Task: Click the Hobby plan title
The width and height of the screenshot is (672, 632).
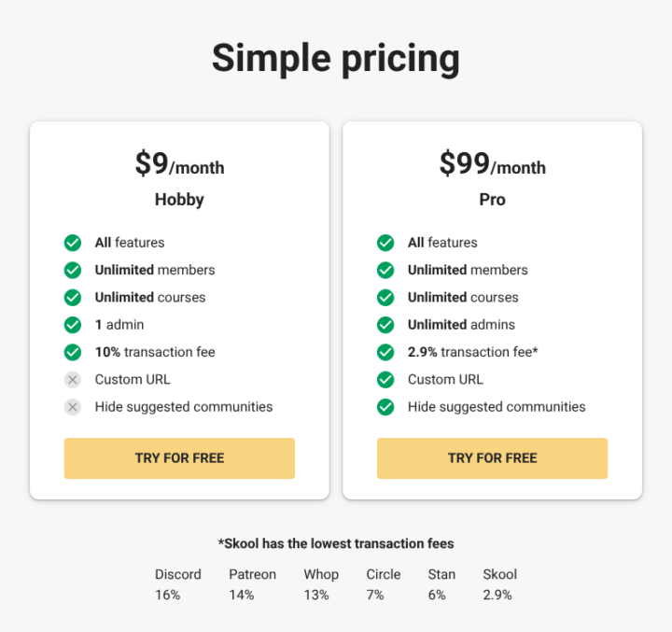Action: pos(179,200)
